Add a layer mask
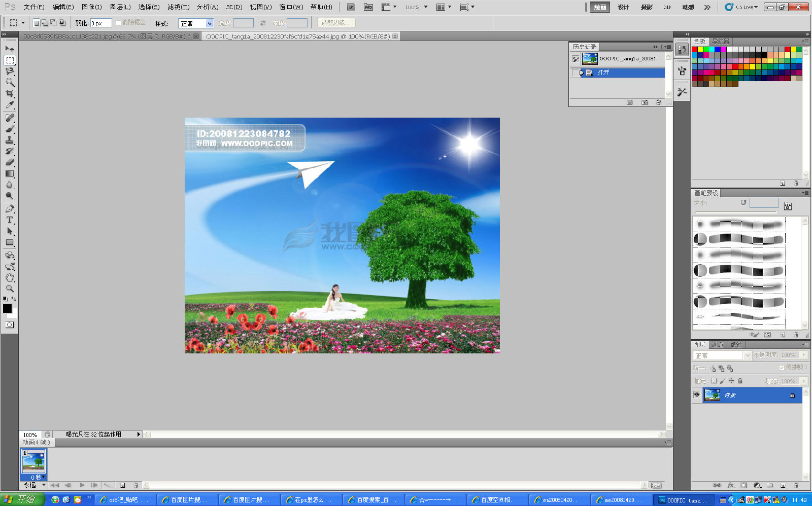This screenshot has height=506, width=812. coord(743,485)
